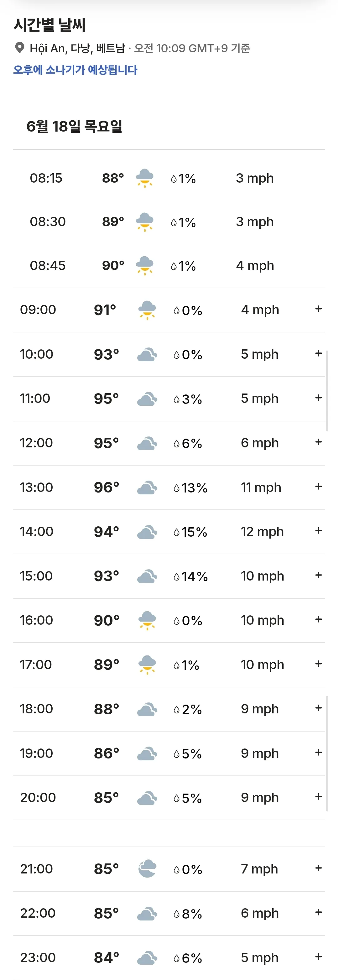Tap the raindrop icon next to 13% at 13:00
Viewport: 338px width, 980px height.
tap(176, 488)
